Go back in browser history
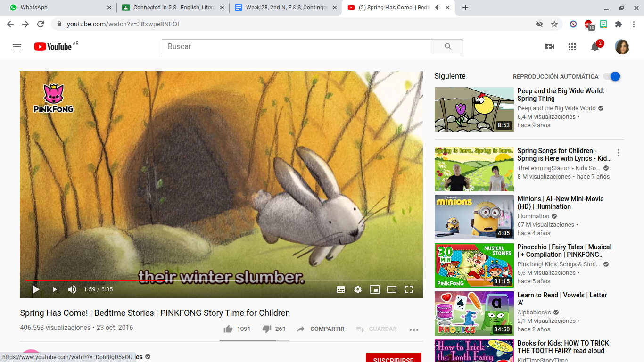 coord(10,24)
